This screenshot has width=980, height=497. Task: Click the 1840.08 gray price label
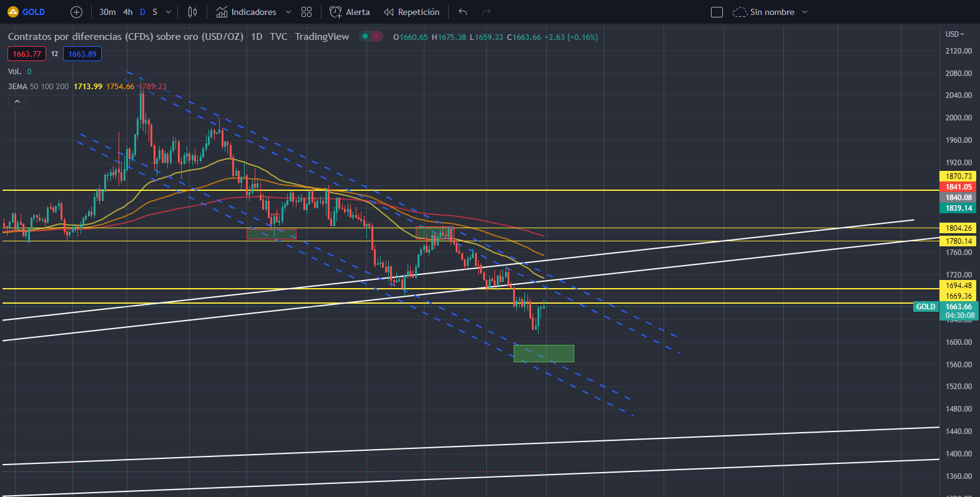[958, 198]
